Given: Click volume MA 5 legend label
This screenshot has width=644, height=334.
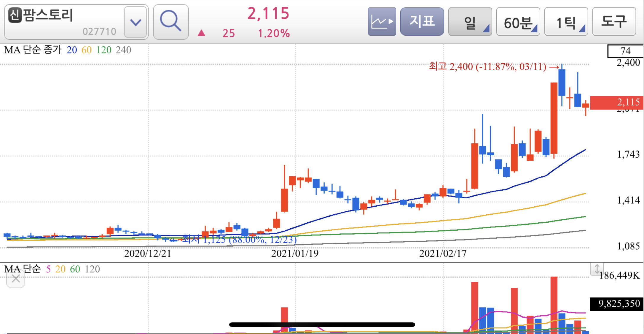Looking at the screenshot, I should [x=48, y=269].
